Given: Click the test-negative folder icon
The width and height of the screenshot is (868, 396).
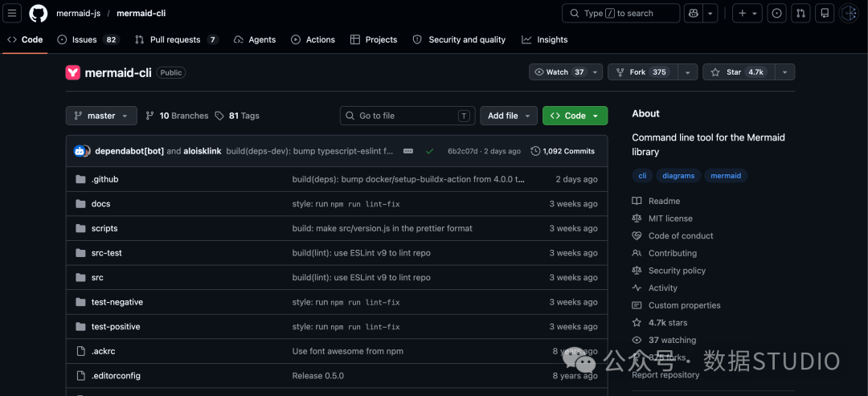Looking at the screenshot, I should point(81,302).
